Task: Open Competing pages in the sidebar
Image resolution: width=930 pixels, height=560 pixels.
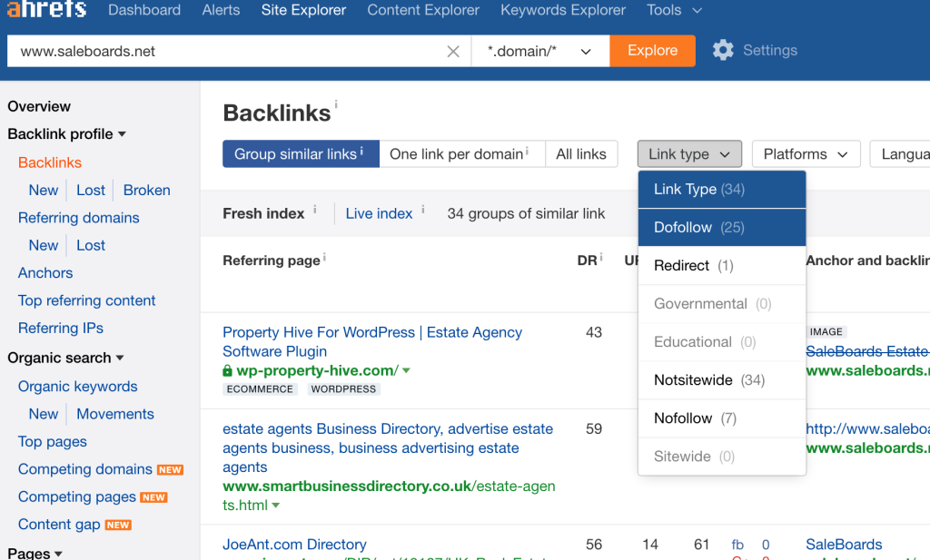Action: click(x=77, y=496)
